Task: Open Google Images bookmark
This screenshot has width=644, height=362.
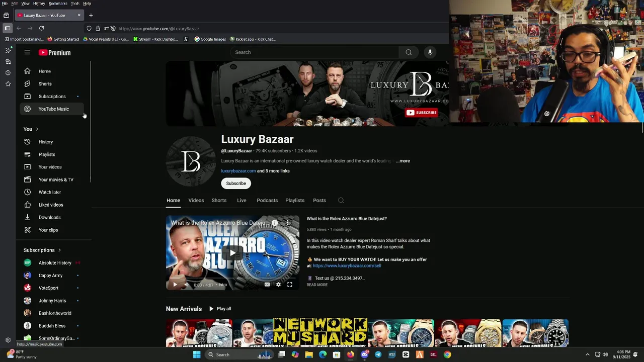Action: click(x=210, y=39)
